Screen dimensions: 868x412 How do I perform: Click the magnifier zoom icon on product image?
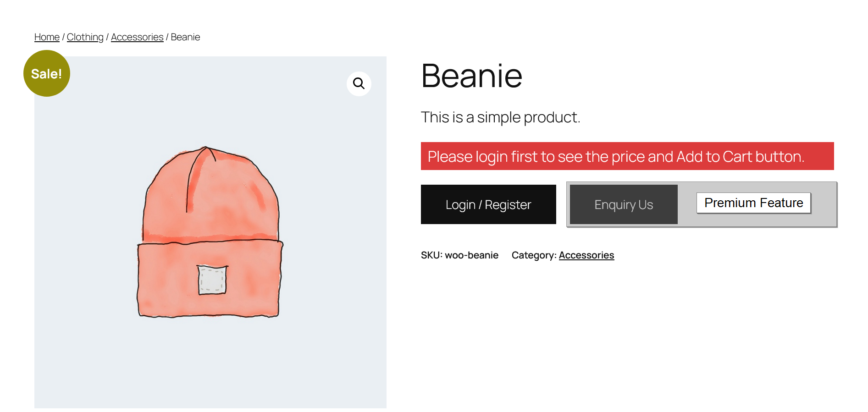[359, 83]
